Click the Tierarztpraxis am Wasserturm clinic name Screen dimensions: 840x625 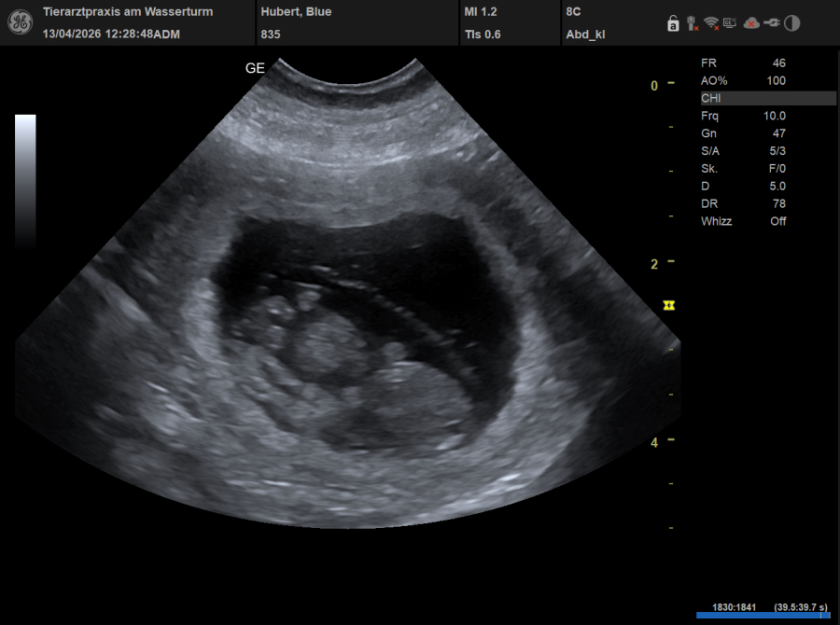pyautogui.click(x=128, y=12)
